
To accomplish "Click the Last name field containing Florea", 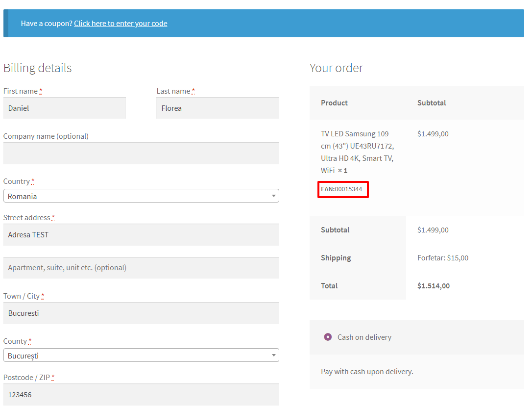I will pyautogui.click(x=218, y=108).
